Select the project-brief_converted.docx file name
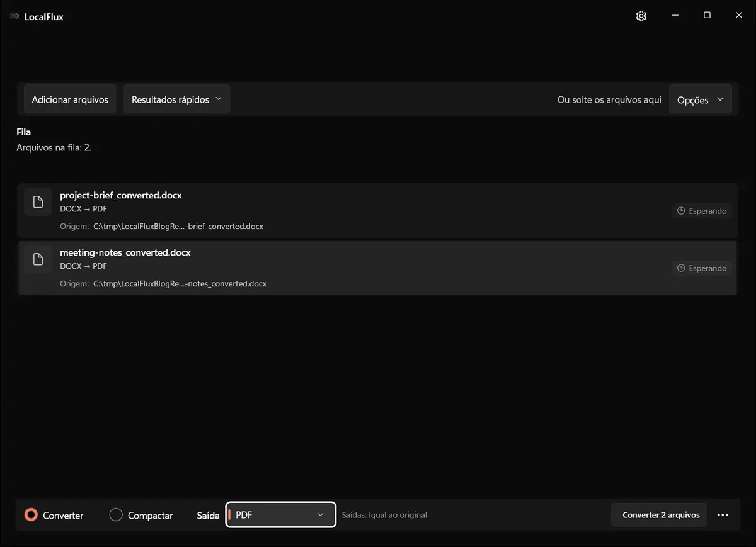The width and height of the screenshot is (756, 547). click(x=121, y=195)
